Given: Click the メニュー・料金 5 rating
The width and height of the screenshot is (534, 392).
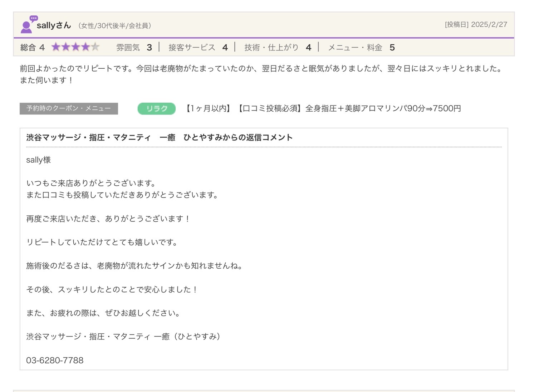Looking at the screenshot, I should 362,48.
